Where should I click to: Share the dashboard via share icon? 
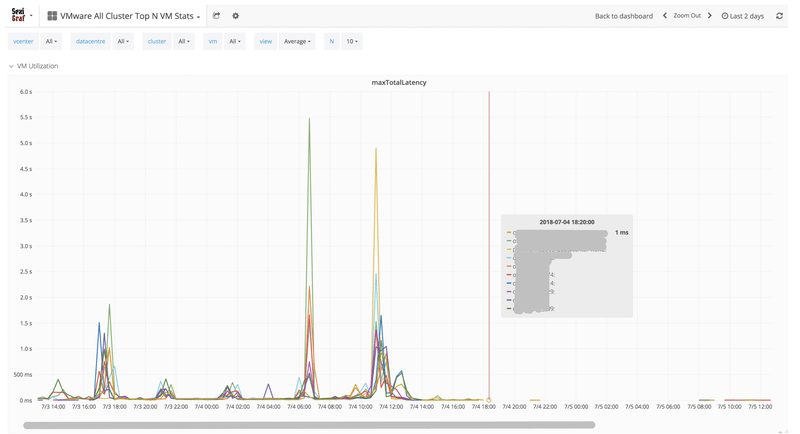(216, 16)
